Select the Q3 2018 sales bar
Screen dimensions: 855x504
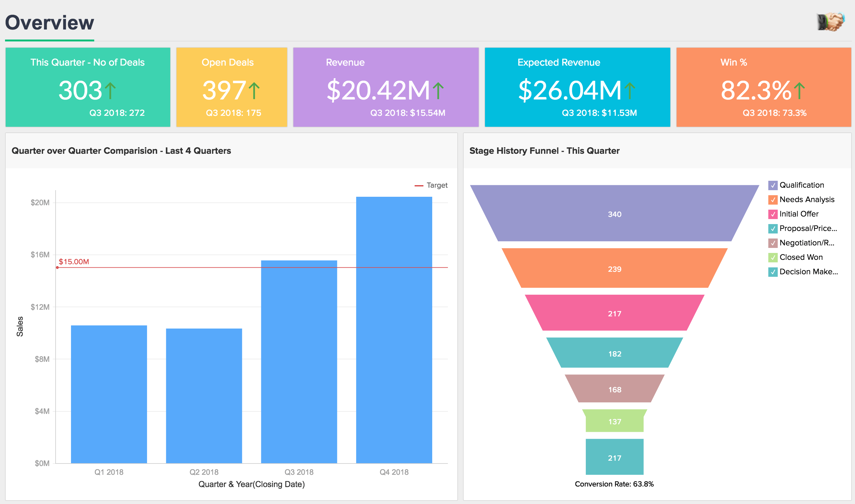[x=299, y=361]
